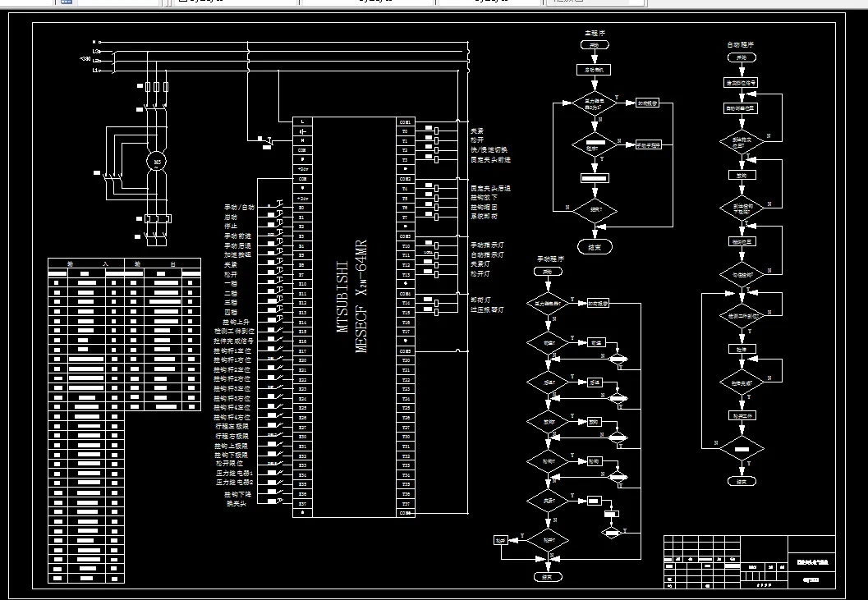Select the 主程序 flowchart title
868x600 pixels.
point(595,33)
